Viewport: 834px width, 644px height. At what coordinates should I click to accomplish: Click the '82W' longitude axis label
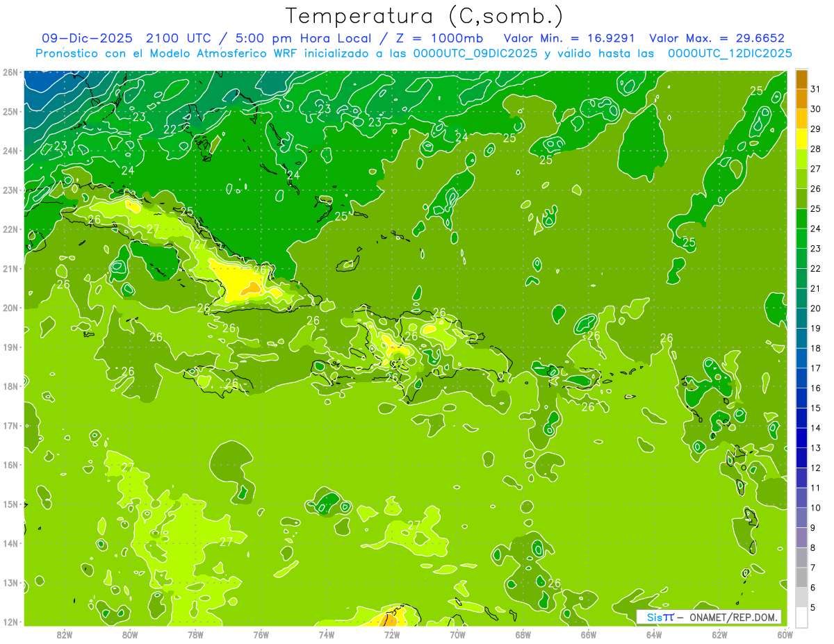click(65, 634)
